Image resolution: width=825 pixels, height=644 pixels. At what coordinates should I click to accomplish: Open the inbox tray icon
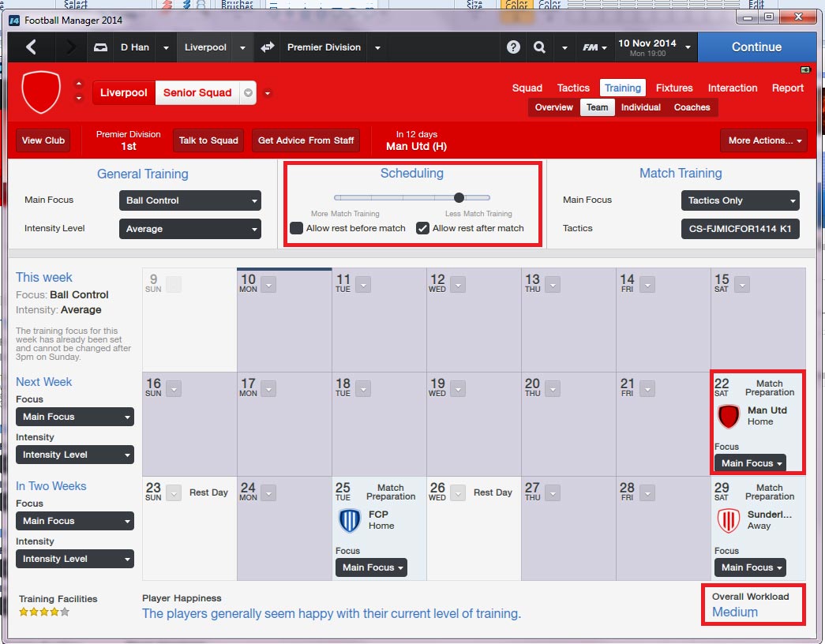100,47
